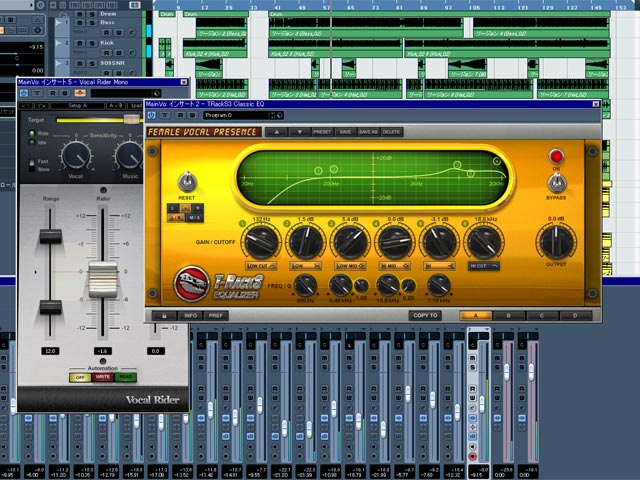Switch to EQ setting slot D
The image size is (640, 480).
pos(575,316)
